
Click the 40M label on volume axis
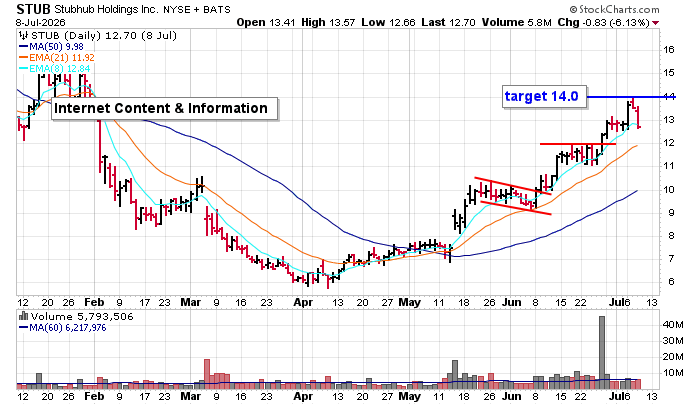tap(673, 325)
